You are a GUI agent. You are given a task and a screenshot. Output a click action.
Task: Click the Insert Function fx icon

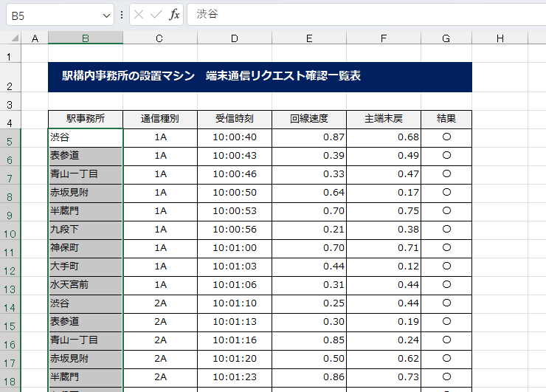click(x=174, y=15)
